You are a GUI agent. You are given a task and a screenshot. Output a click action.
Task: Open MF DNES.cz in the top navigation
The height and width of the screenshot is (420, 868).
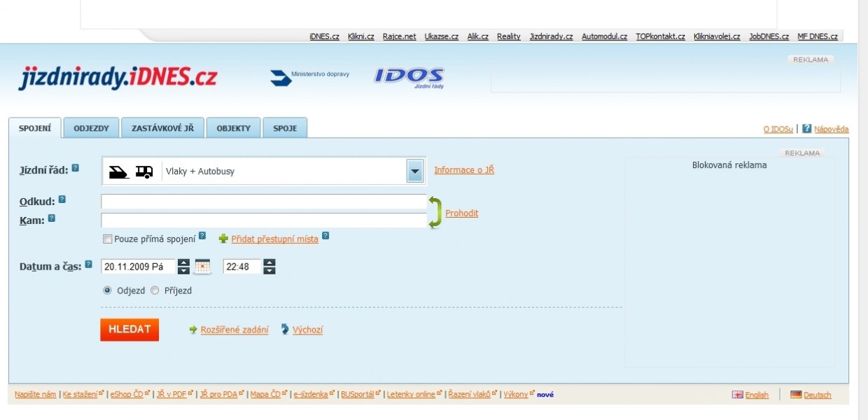[818, 36]
